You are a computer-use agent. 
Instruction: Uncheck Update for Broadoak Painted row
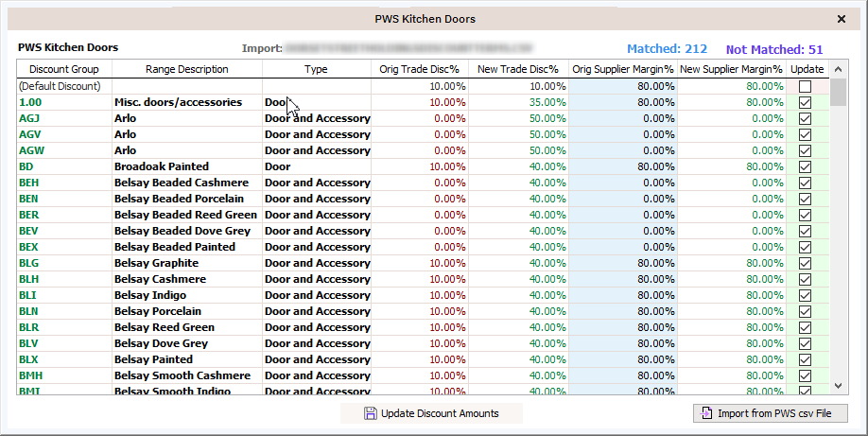tap(805, 166)
